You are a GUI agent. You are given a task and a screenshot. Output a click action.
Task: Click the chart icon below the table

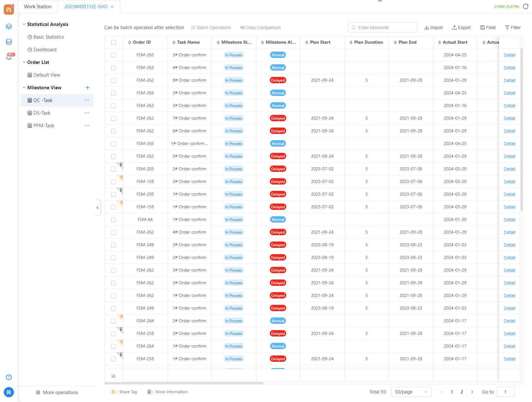click(114, 376)
